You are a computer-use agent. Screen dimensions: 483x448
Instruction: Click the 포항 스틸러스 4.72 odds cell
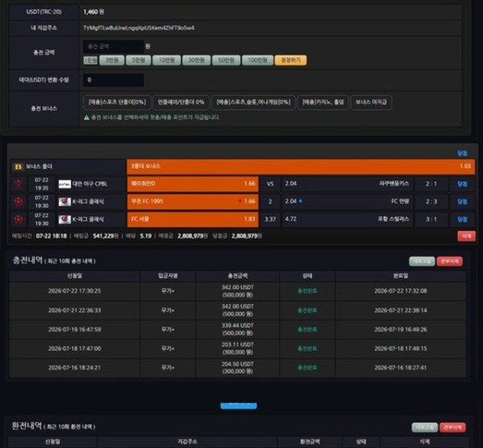coord(347,219)
